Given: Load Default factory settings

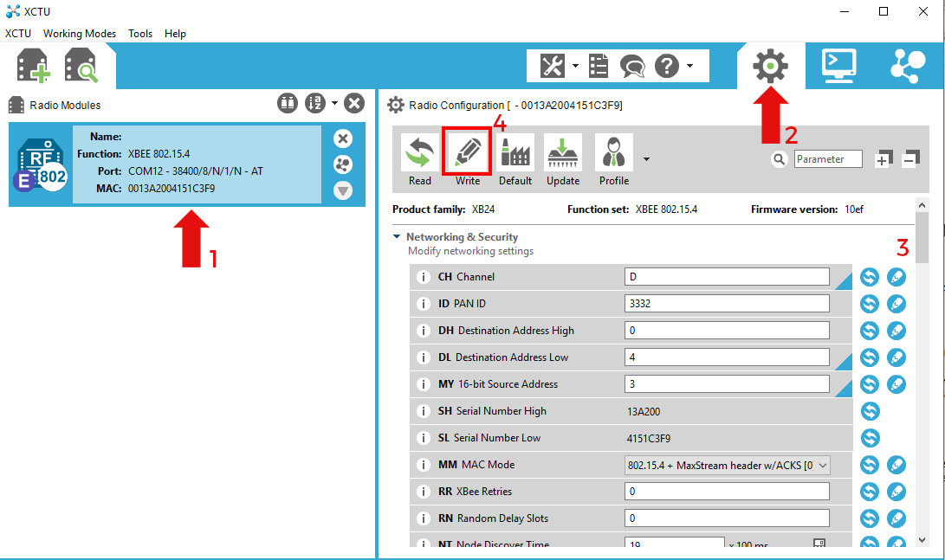Looking at the screenshot, I should [515, 160].
